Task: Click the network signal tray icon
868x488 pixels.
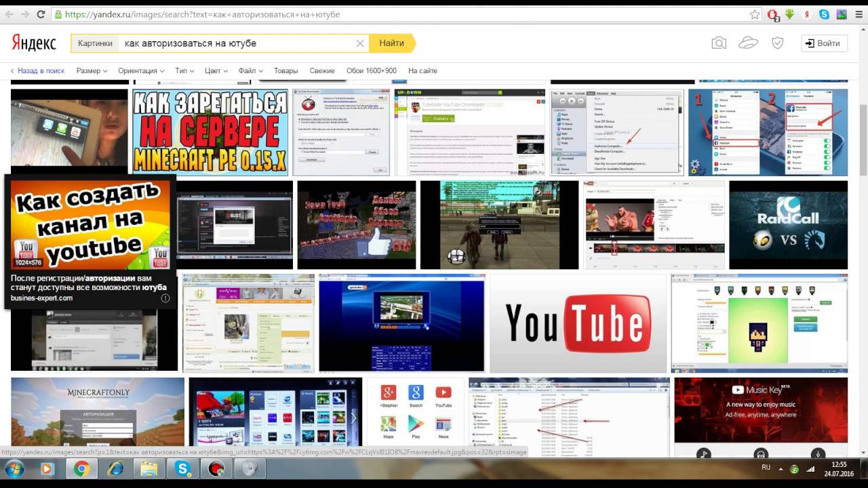Action: tap(810, 468)
